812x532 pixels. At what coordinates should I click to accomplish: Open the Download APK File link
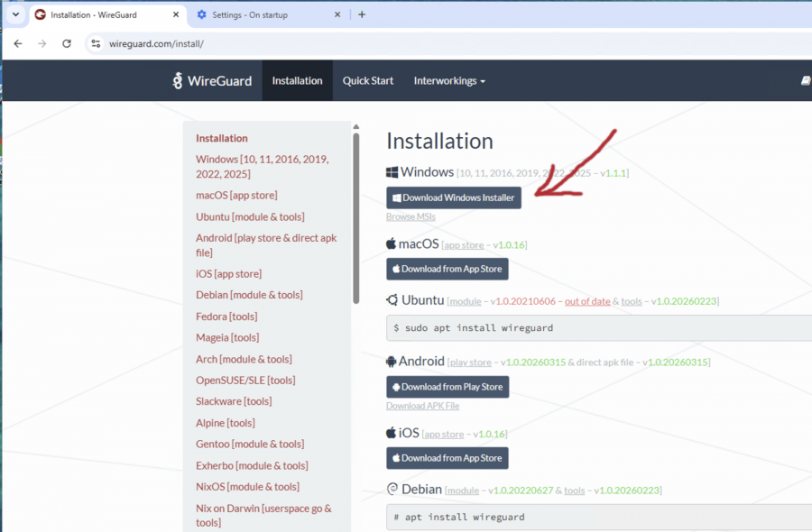click(422, 407)
